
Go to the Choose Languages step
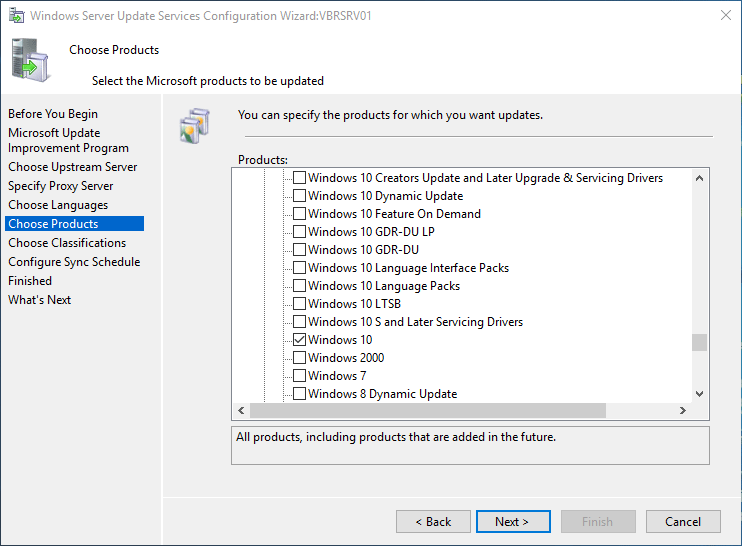click(x=58, y=205)
